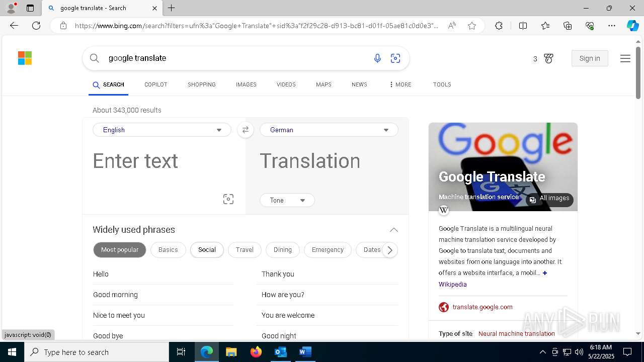Open the German target language dropdown
The height and width of the screenshot is (362, 644).
point(329,130)
